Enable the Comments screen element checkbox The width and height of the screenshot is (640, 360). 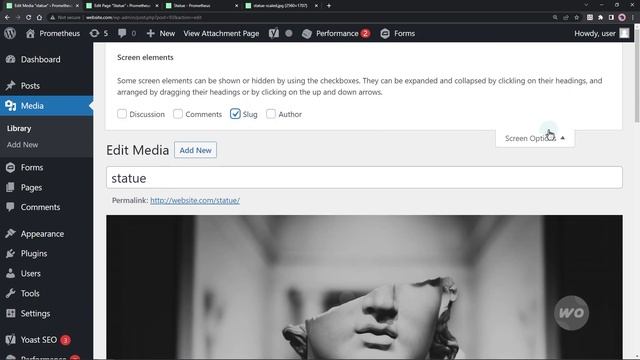(178, 114)
